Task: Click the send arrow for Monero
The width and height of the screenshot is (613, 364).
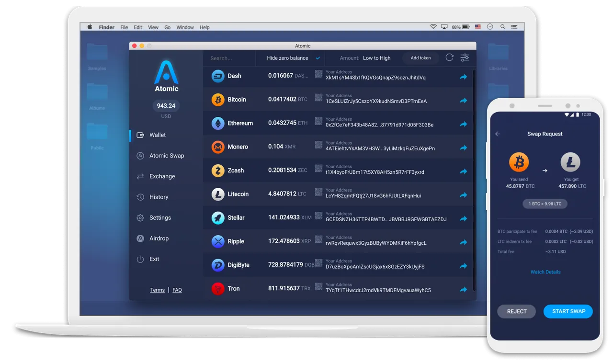Action: (x=463, y=148)
